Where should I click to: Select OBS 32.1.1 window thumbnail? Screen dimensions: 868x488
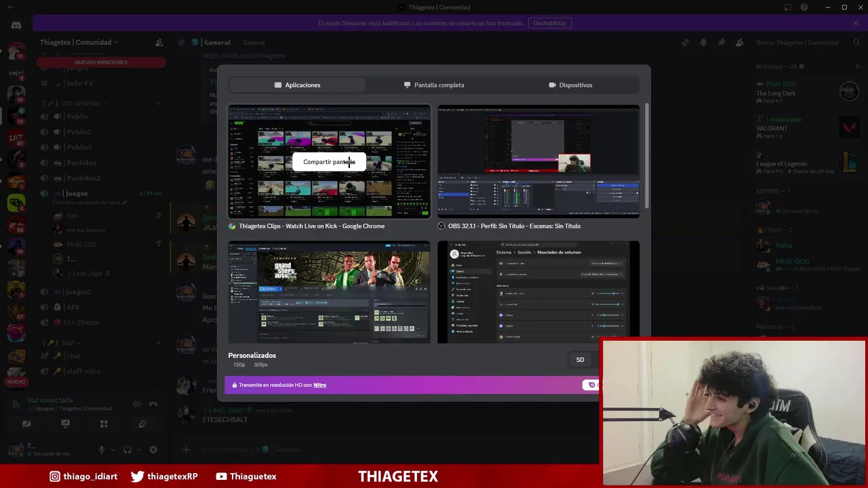[x=538, y=161]
